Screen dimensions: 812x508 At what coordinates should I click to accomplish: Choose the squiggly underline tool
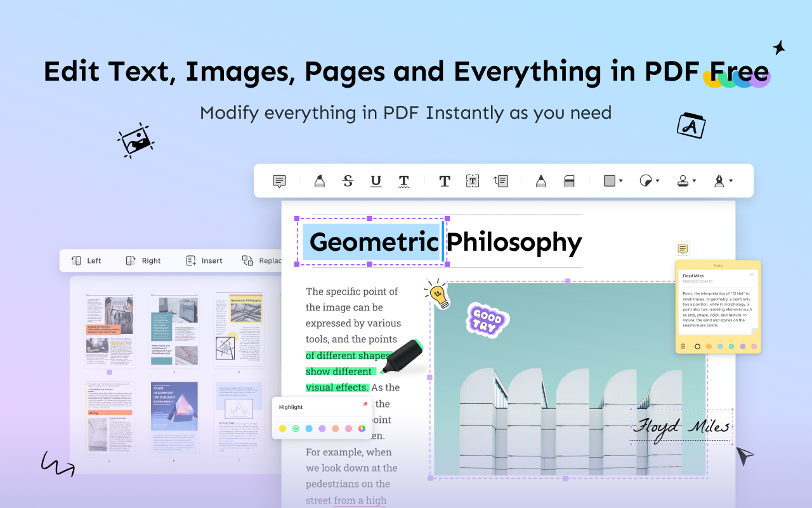point(404,180)
